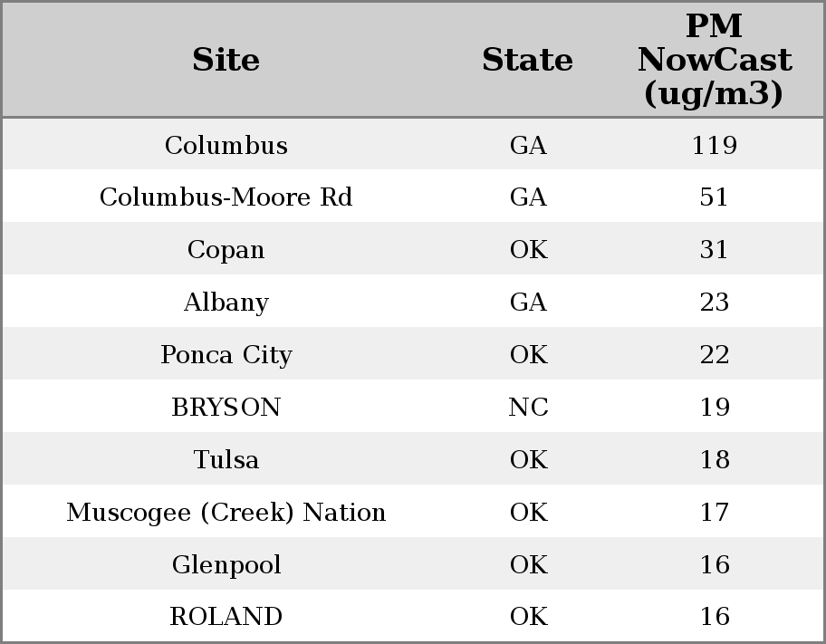826x644 pixels.
Task: Select the Copan site cell
Action: click(x=226, y=250)
